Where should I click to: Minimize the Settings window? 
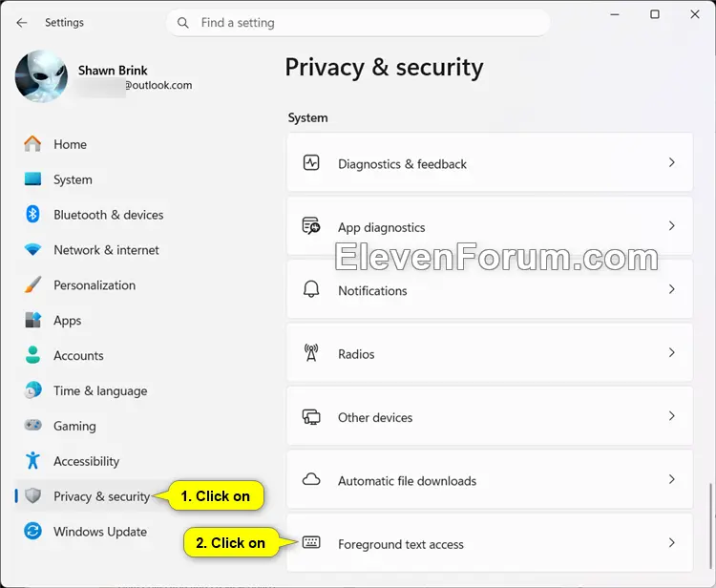[615, 14]
